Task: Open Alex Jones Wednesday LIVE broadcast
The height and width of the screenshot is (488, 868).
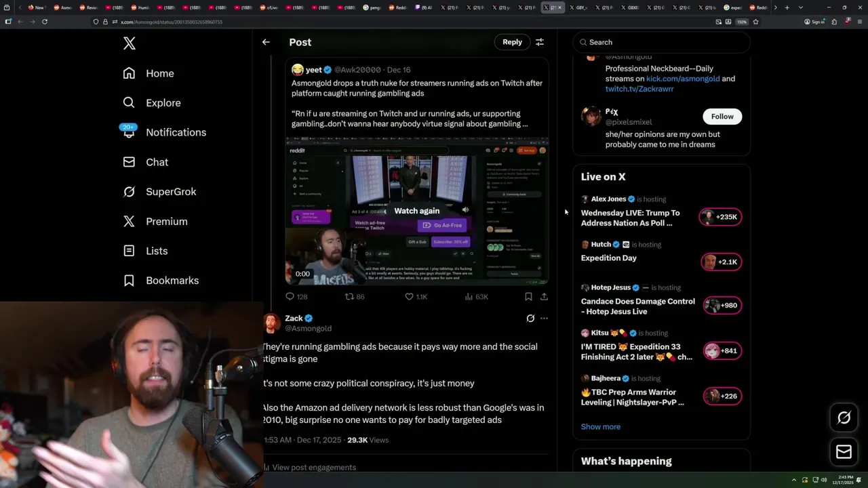Action: click(630, 218)
